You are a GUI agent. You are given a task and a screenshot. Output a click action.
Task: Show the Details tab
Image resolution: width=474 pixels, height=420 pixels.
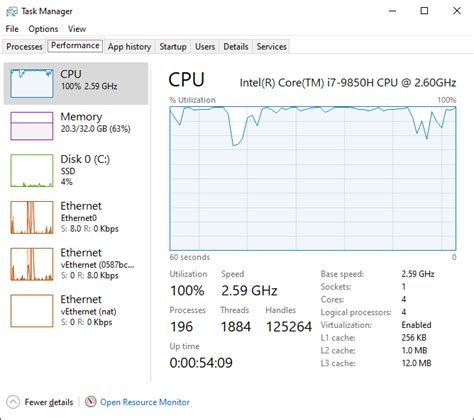pos(236,47)
